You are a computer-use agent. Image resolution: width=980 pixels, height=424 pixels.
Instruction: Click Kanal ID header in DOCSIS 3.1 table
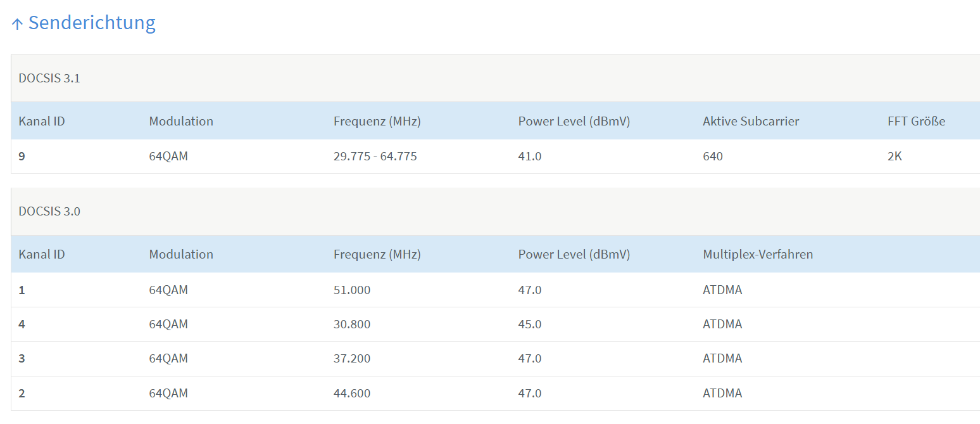(42, 121)
